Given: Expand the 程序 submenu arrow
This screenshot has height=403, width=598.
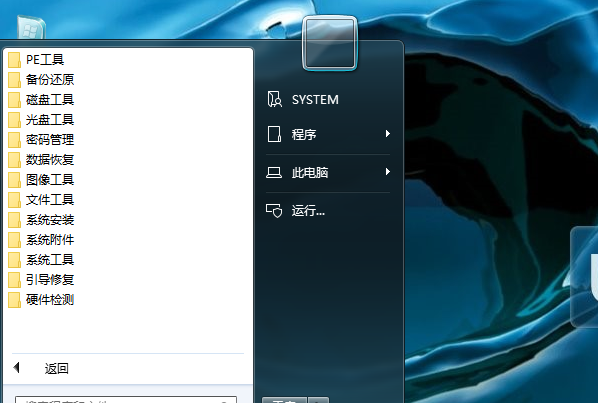Looking at the screenshot, I should (x=387, y=134).
